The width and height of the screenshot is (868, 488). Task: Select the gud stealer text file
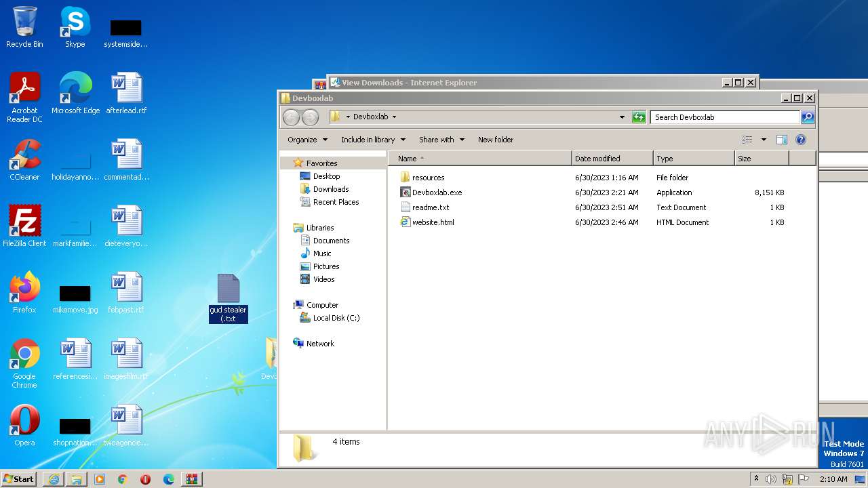point(229,298)
